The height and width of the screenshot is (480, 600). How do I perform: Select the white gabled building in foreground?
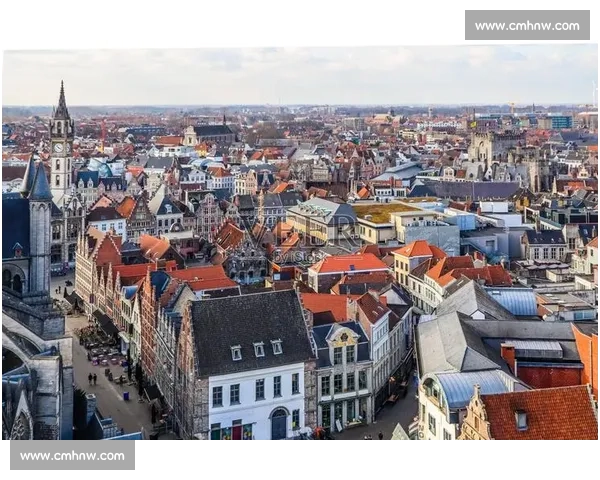coord(255,400)
